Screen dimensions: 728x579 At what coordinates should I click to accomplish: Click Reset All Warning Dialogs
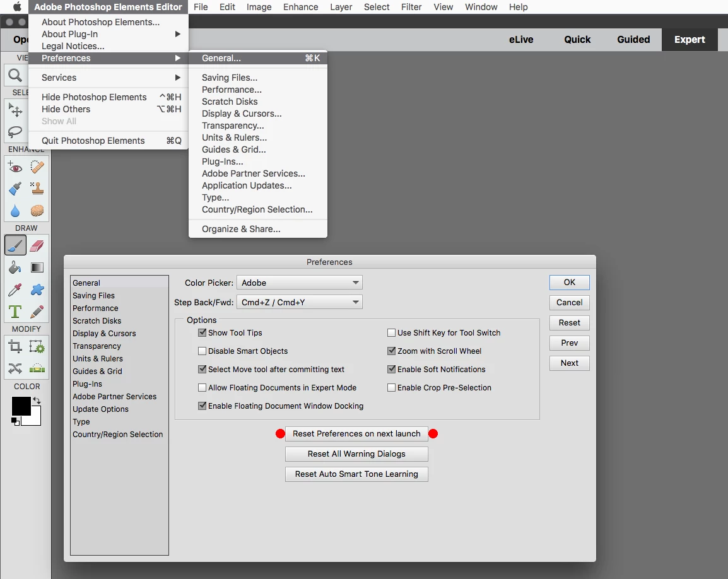pos(356,453)
